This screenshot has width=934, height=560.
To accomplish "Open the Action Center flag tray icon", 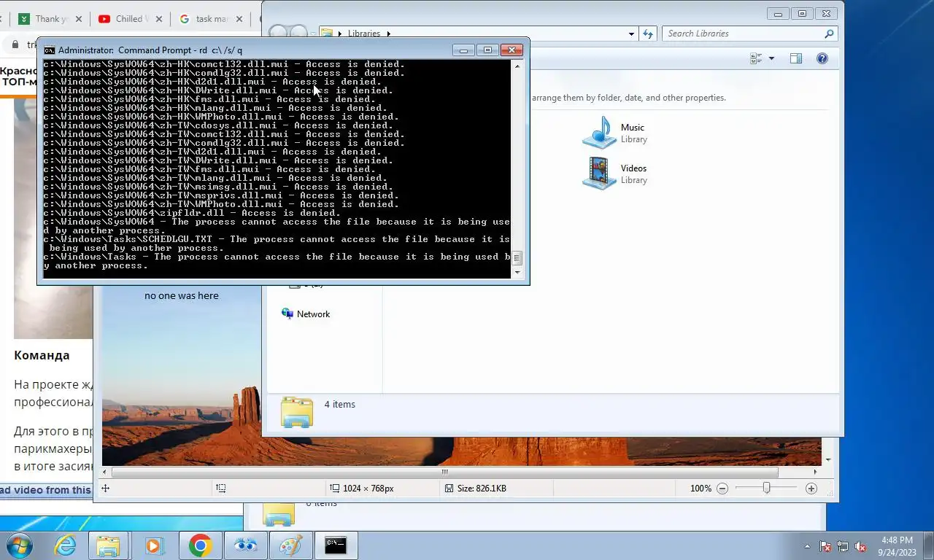I will (825, 546).
